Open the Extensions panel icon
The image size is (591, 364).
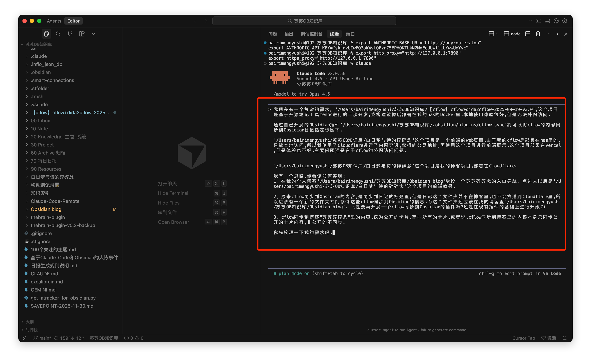[x=82, y=34]
